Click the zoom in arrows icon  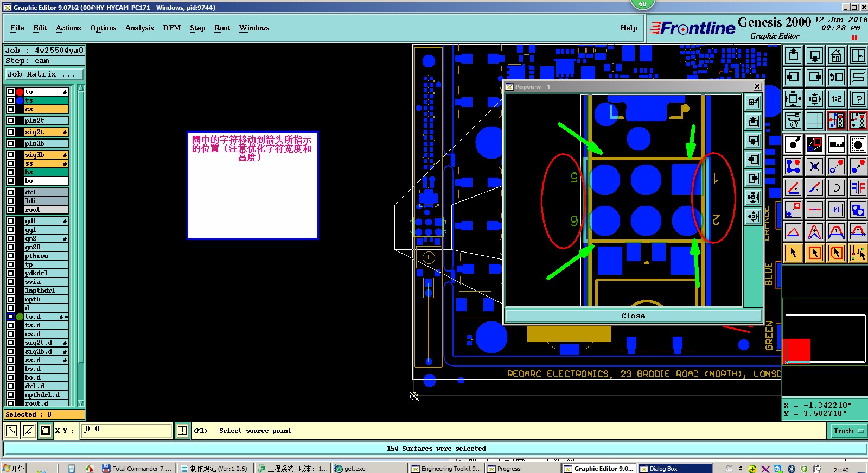815,99
